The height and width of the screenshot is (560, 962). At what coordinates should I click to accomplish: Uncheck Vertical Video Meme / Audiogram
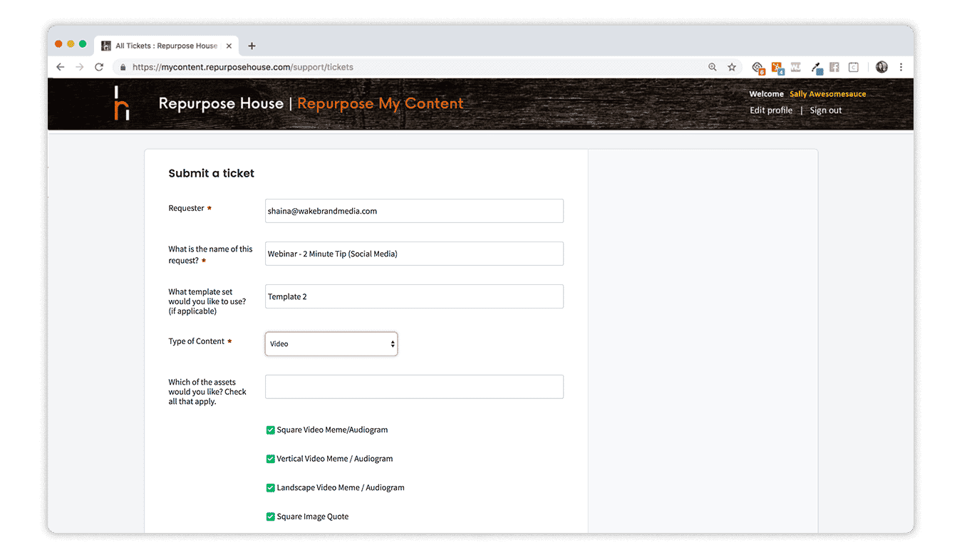click(x=271, y=459)
